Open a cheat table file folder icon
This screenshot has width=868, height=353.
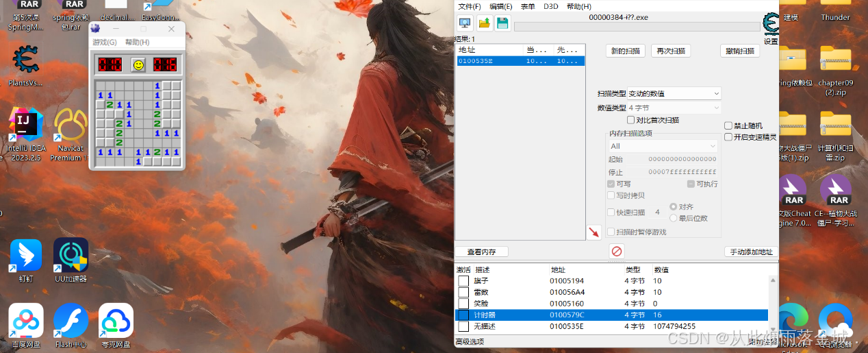[x=484, y=23]
